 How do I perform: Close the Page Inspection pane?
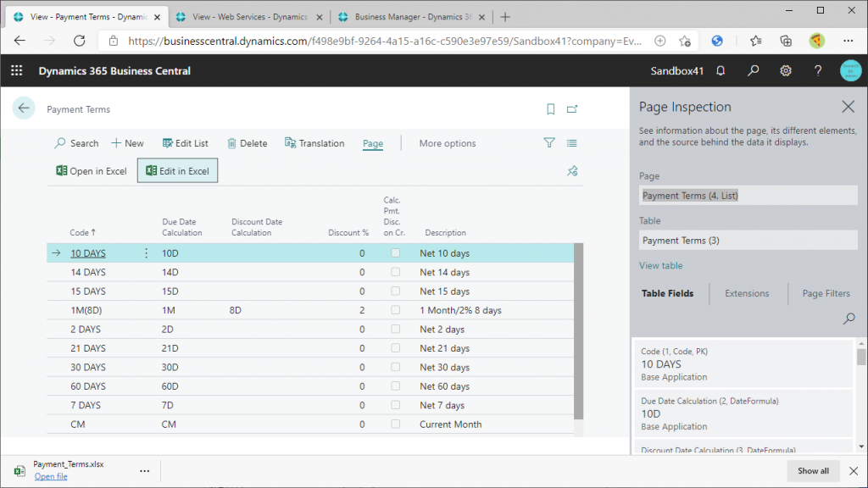pos(848,107)
